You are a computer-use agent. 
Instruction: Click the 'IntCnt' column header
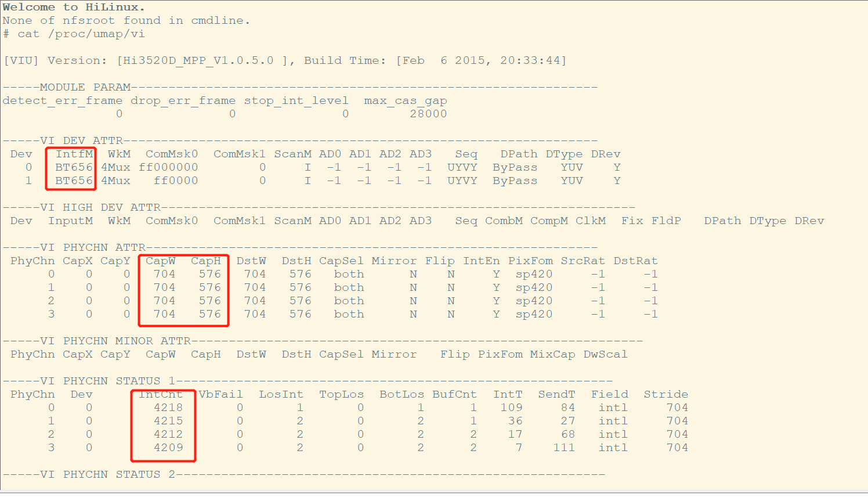(161, 394)
